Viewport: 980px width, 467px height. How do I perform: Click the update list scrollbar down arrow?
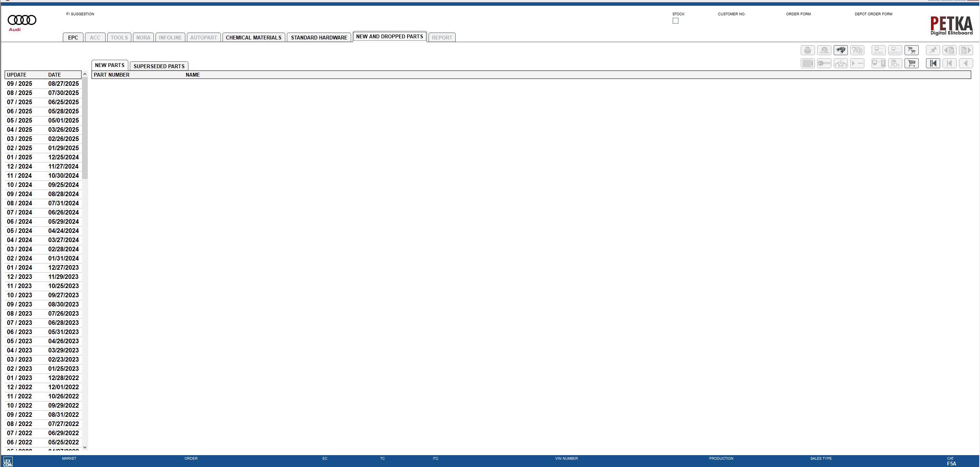coord(85,447)
